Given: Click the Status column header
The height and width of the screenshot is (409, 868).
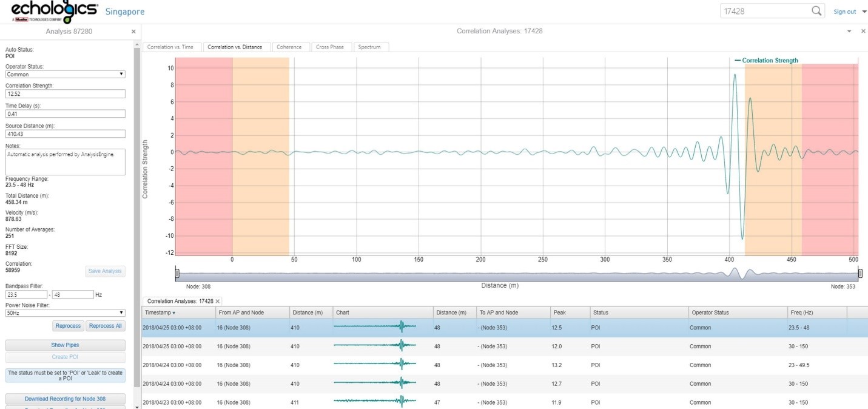Looking at the screenshot, I should pos(639,313).
